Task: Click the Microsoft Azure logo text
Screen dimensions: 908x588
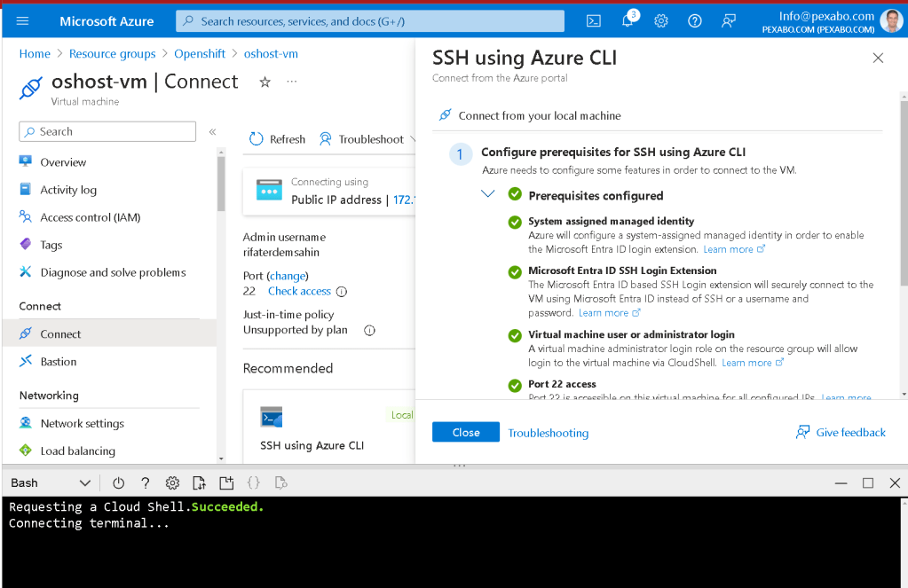Action: (x=107, y=21)
